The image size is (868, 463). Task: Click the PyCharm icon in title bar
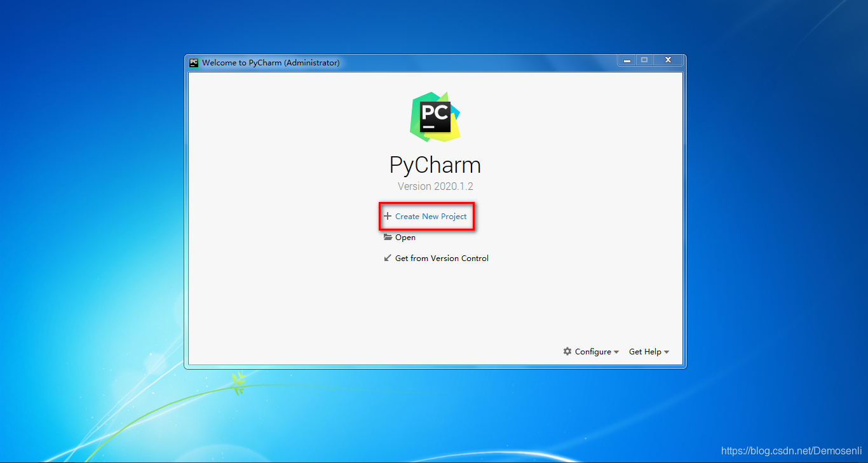pos(194,62)
